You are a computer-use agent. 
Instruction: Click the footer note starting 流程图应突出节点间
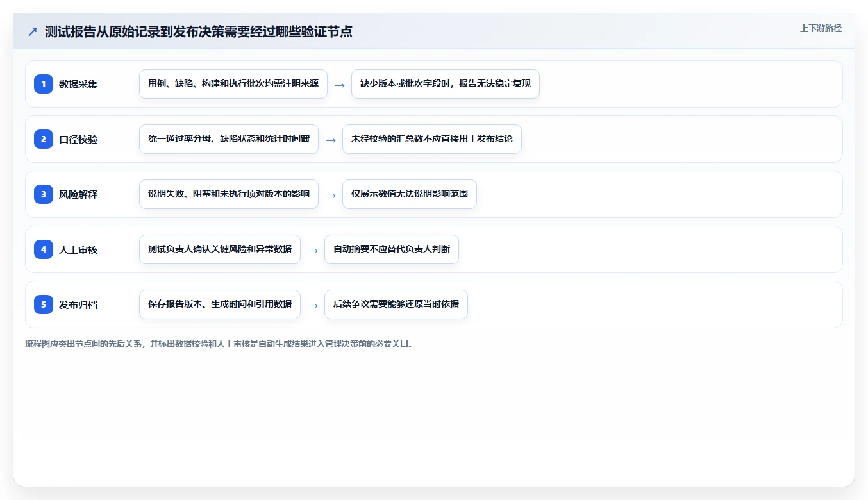pyautogui.click(x=221, y=344)
